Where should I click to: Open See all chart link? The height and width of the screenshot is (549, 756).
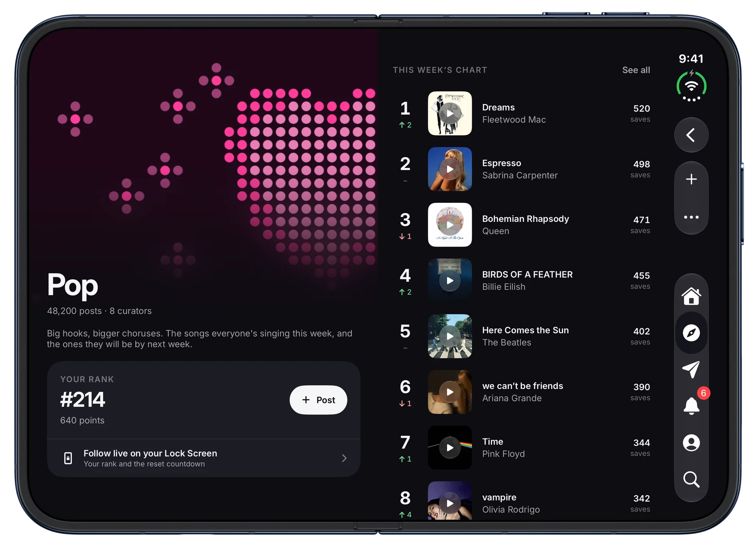[636, 70]
